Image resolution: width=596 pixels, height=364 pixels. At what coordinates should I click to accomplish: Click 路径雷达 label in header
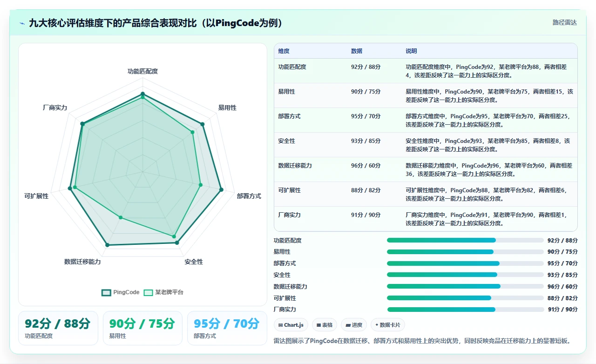tap(565, 22)
